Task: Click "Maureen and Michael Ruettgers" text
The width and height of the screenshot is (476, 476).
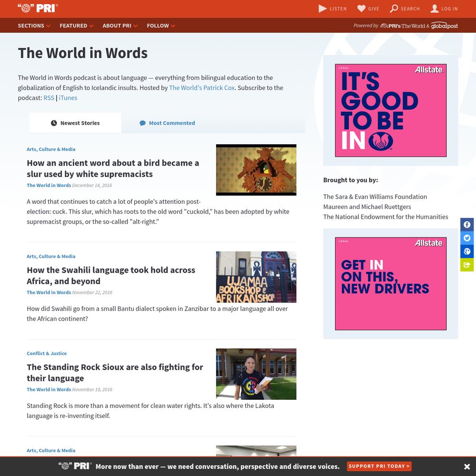Action: tap(367, 207)
